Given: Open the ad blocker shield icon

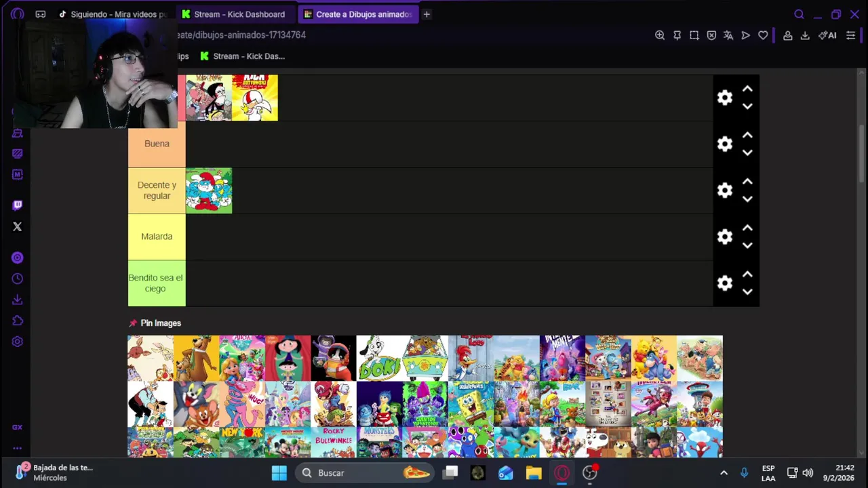Looking at the screenshot, I should [x=711, y=35].
